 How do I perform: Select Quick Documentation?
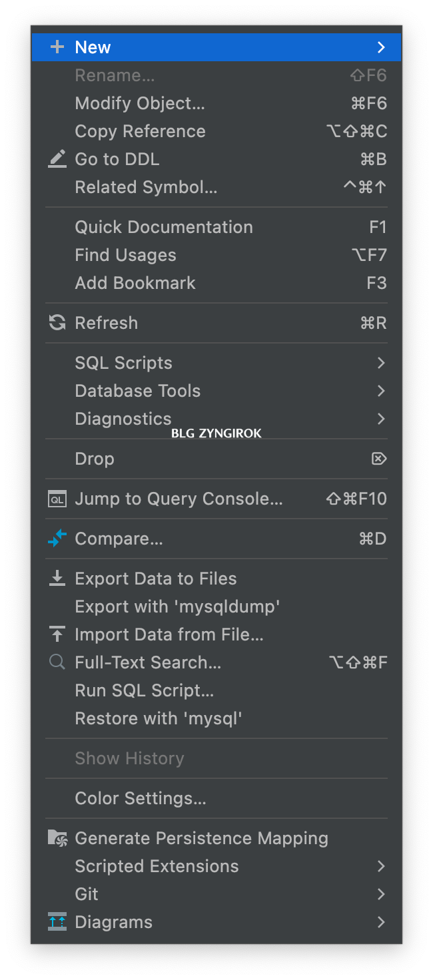point(217,227)
